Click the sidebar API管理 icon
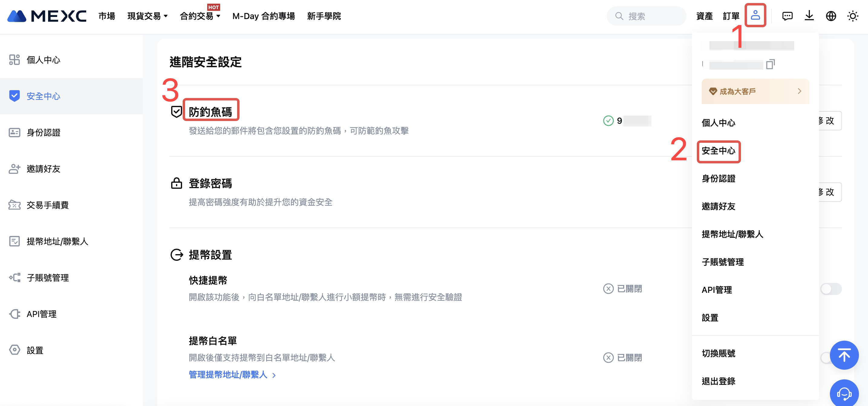The image size is (868, 406). [x=15, y=314]
